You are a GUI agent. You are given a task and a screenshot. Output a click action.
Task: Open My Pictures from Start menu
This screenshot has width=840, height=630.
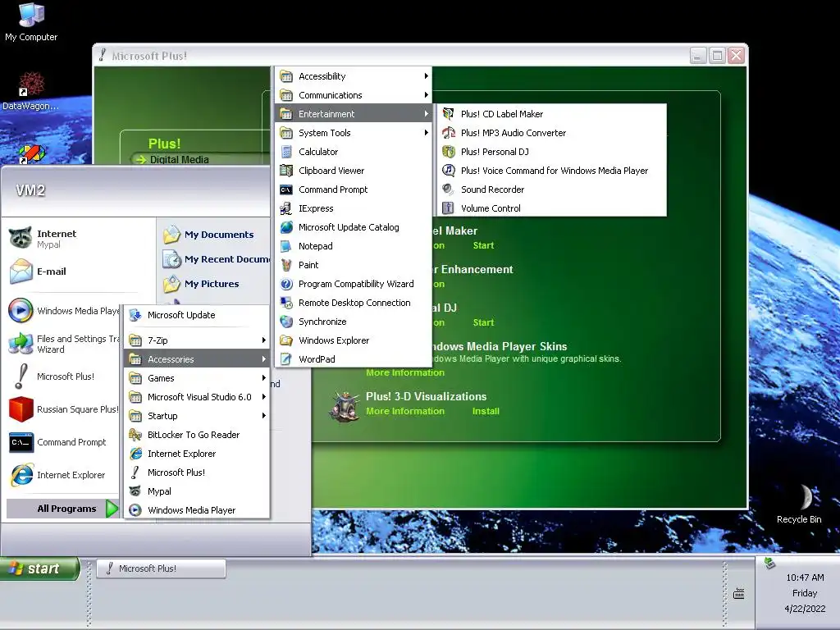214,284
